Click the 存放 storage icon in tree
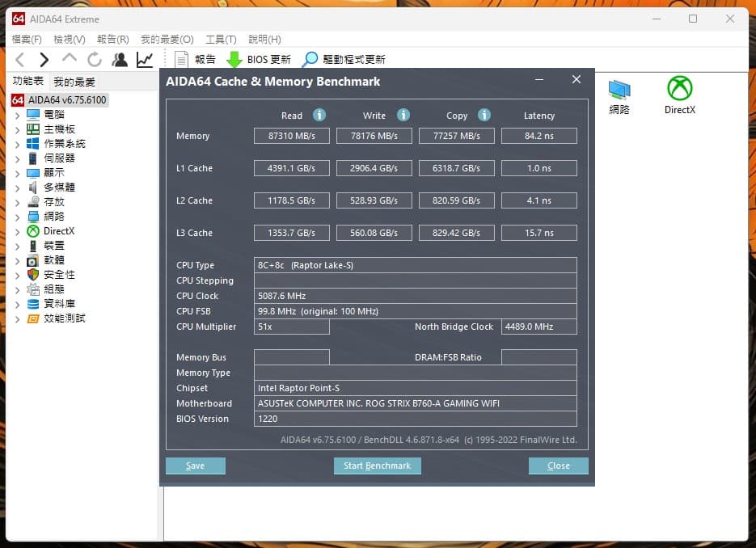 click(33, 201)
